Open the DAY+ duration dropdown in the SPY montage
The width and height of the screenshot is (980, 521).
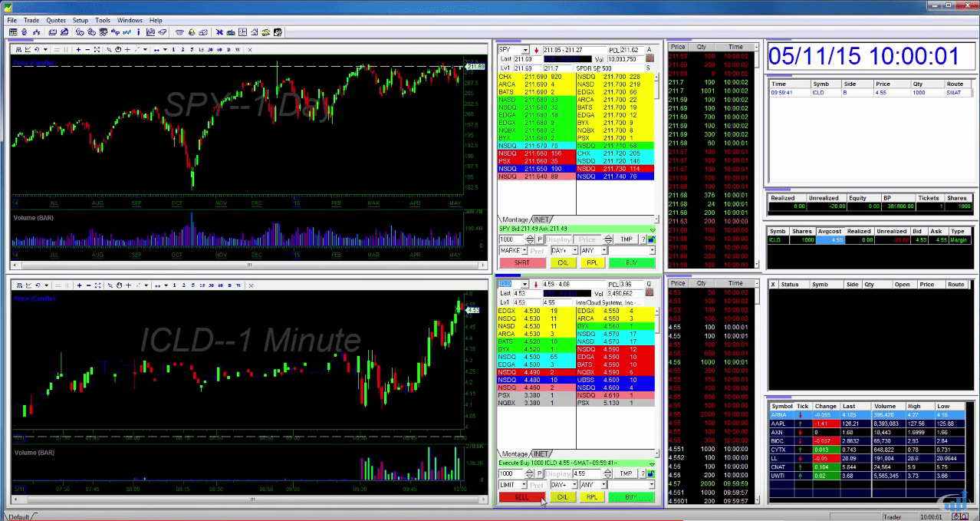574,250
